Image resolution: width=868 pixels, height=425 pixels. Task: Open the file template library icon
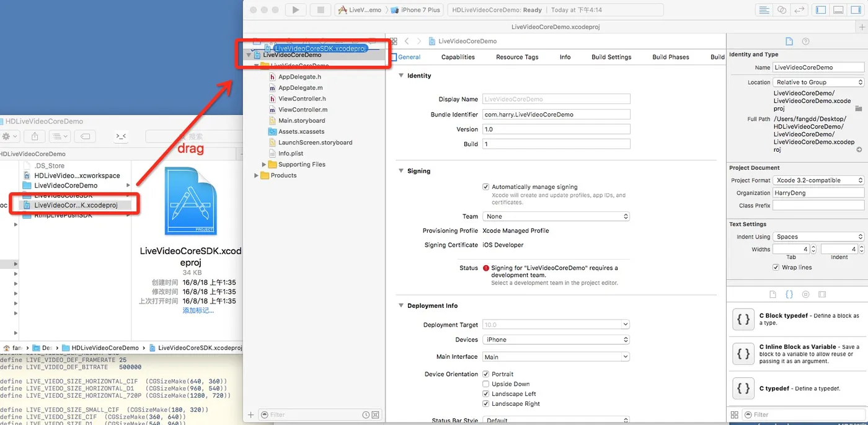(x=773, y=294)
